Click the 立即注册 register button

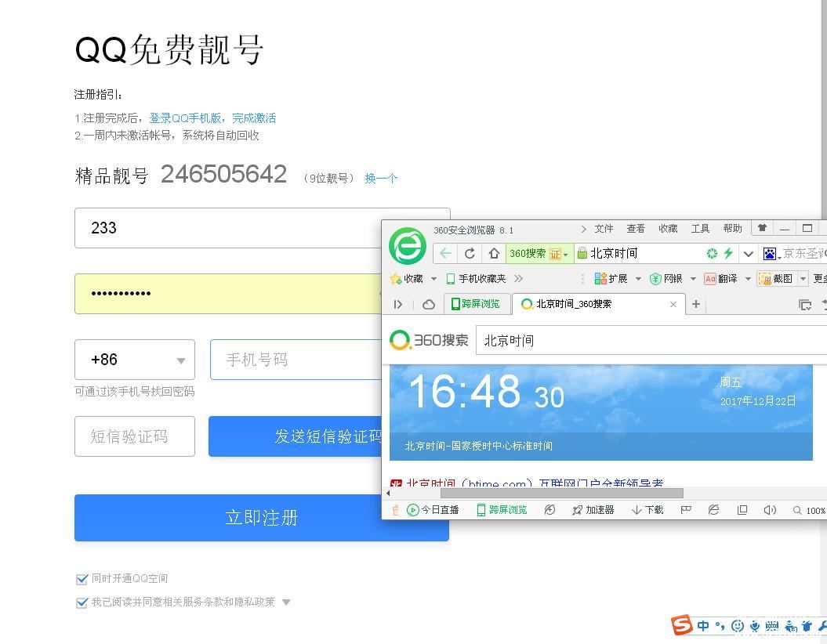[262, 518]
